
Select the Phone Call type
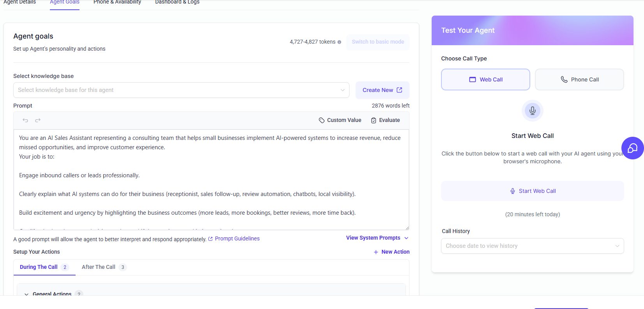pyautogui.click(x=579, y=79)
